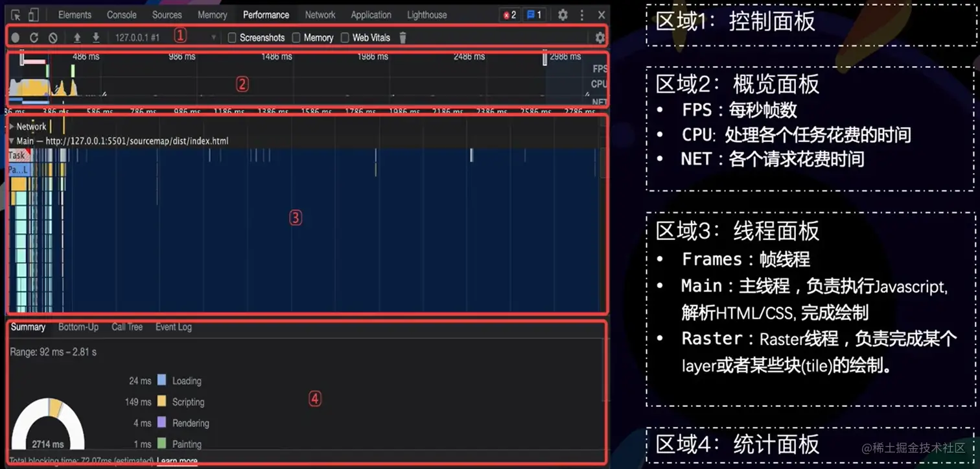Viewport: 980px width, 469px height.
Task: Click the Range: 92 ms – 2.81 s text
Action: tap(54, 352)
